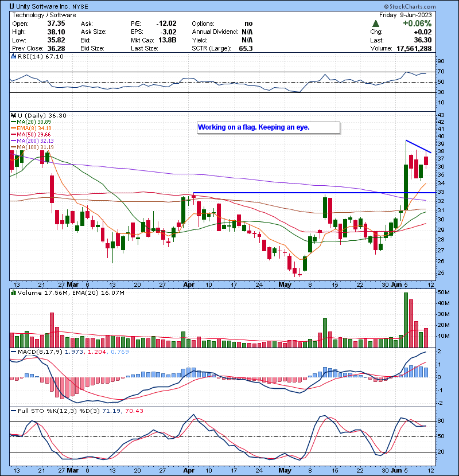This screenshot has height=476, width=459.
Task: Click the Mkt Cap value '13.8B'
Action: tap(168, 40)
